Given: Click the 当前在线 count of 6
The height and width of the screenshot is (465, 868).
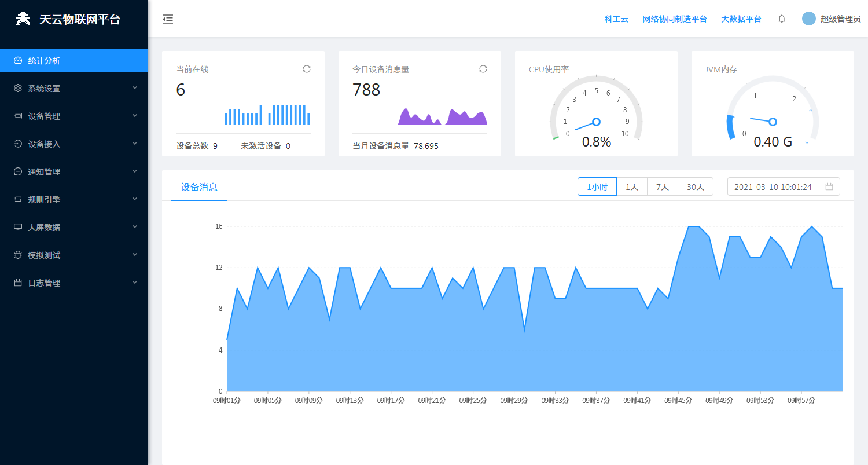Looking at the screenshot, I should [181, 90].
